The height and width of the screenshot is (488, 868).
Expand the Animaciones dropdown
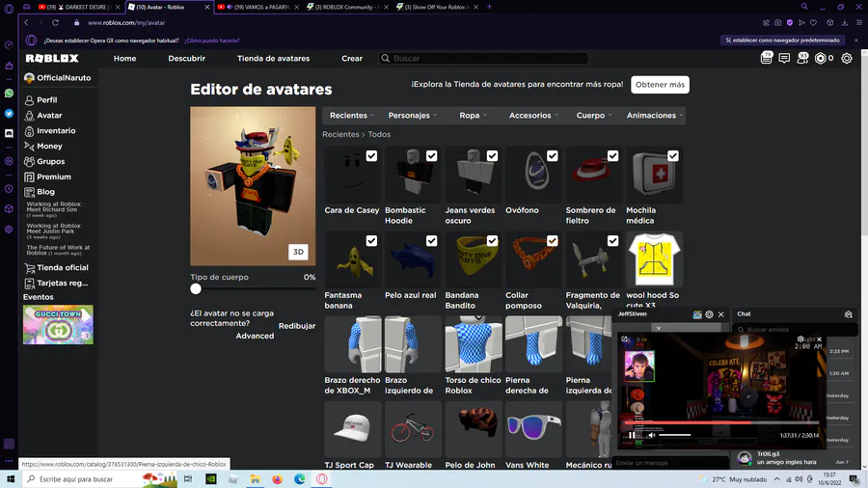click(654, 116)
